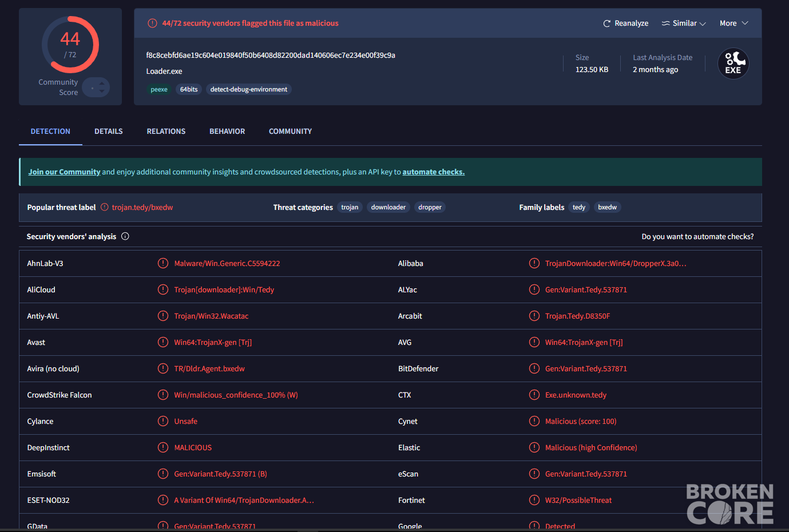
Task: Click the dropper threat category chip
Action: coord(430,207)
